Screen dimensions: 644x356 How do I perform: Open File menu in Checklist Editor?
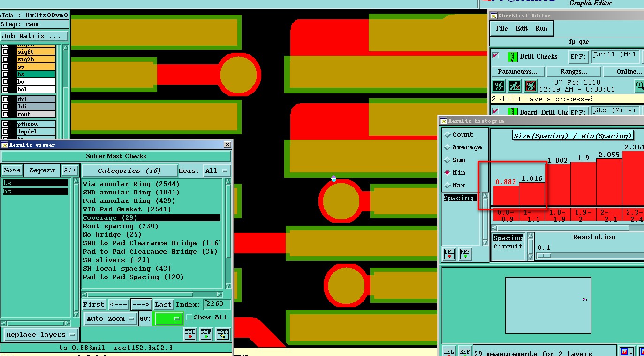(502, 28)
